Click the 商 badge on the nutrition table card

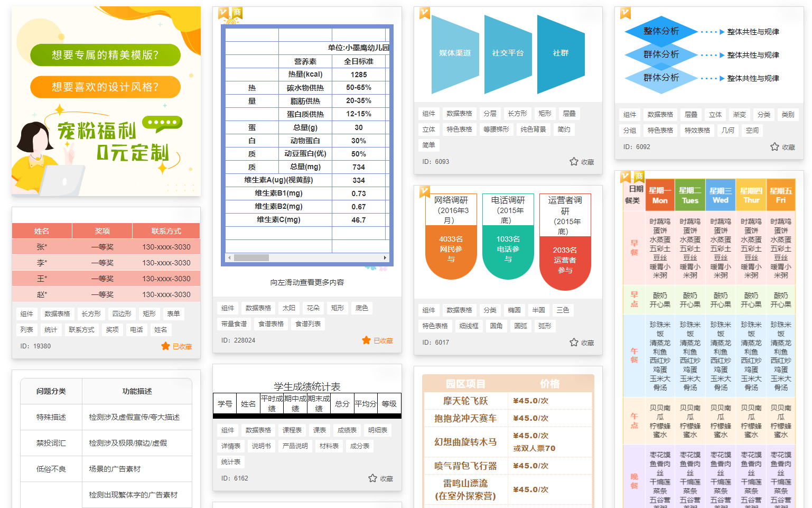coord(237,12)
